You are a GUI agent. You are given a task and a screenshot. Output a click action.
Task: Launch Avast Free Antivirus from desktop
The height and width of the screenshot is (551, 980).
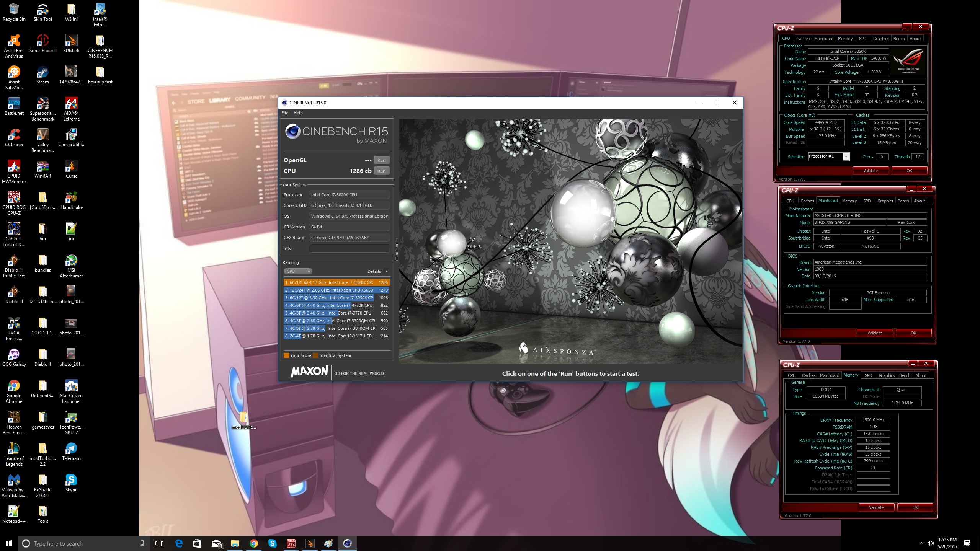tap(14, 47)
